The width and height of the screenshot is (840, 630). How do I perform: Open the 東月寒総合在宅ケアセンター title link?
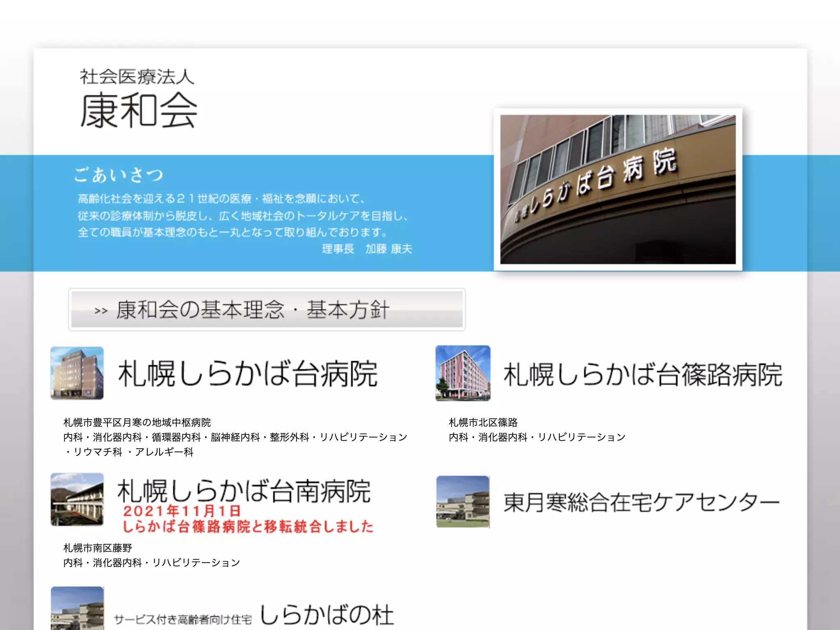[641, 502]
